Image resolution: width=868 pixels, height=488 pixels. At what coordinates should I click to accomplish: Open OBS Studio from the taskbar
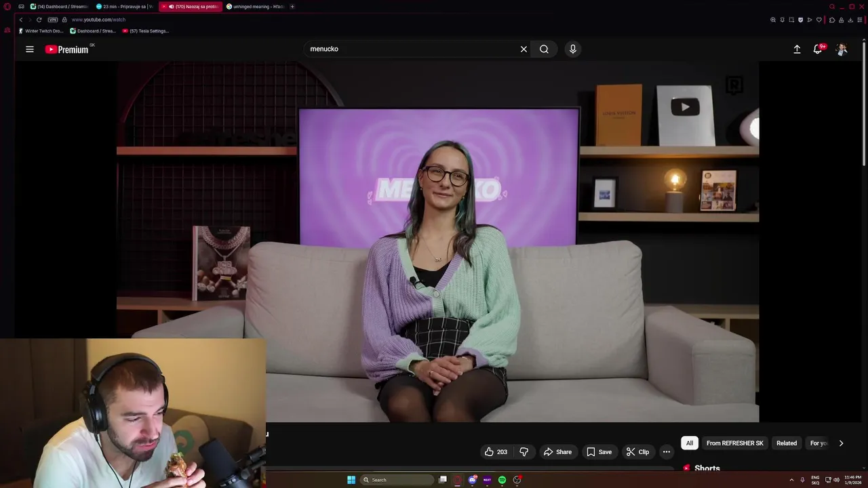[x=517, y=480]
